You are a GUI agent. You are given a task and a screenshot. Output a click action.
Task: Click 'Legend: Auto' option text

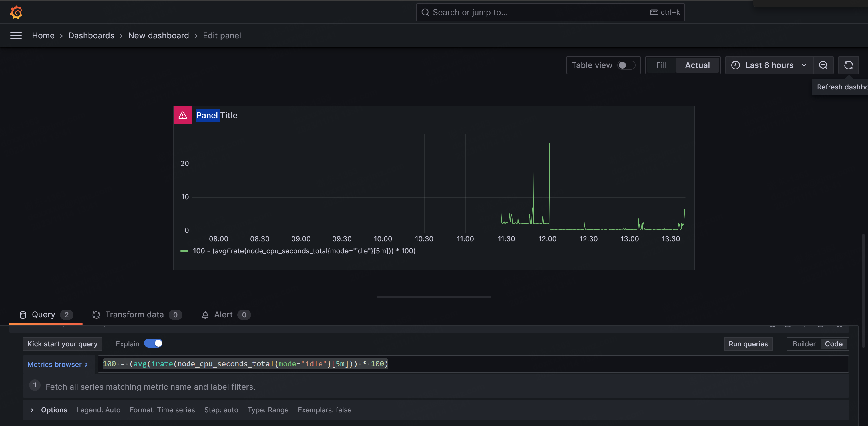98,410
